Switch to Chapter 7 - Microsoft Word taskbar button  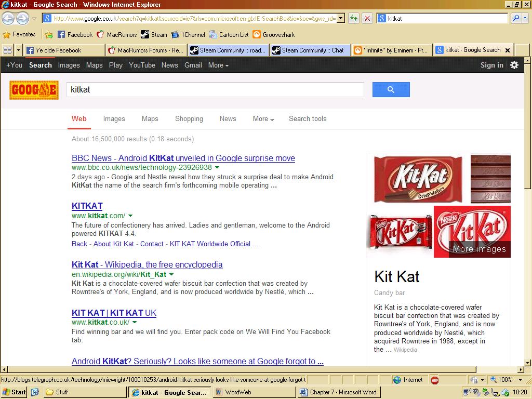(x=339, y=392)
